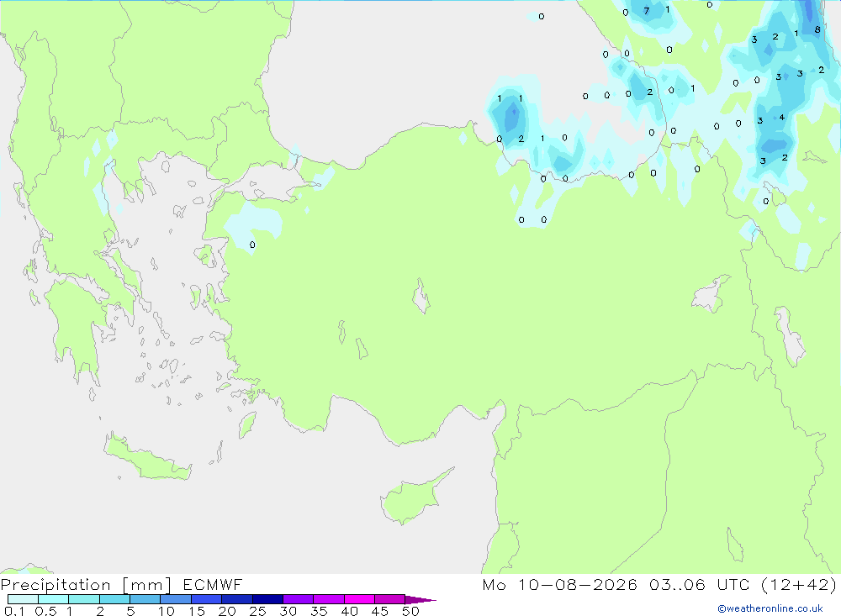Click the legend swatch between 45 and 50
Screen dimensions: 841x616
point(390,599)
